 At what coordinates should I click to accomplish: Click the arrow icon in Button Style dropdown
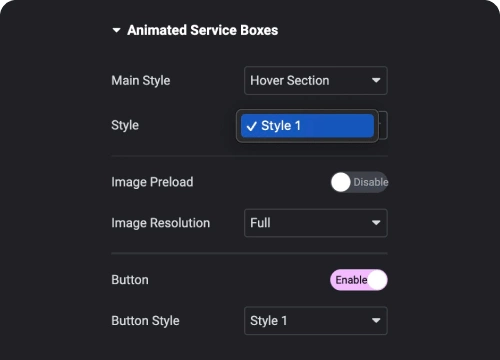click(x=376, y=320)
